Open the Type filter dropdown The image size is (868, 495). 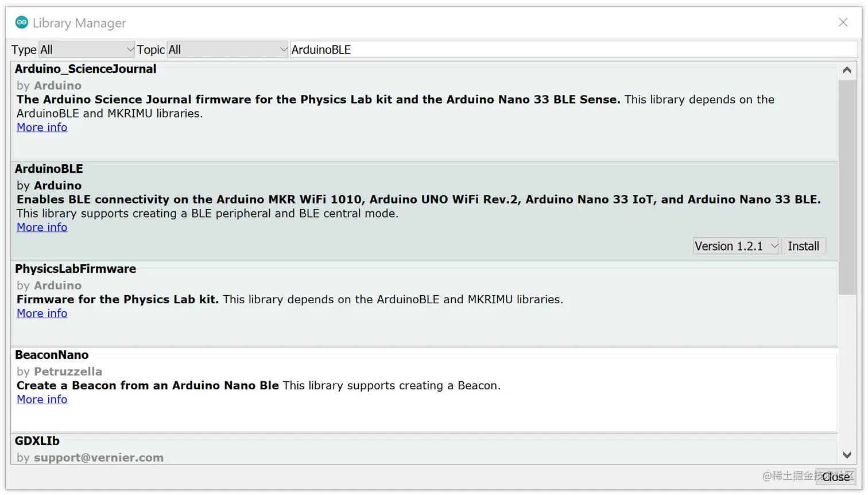[86, 49]
